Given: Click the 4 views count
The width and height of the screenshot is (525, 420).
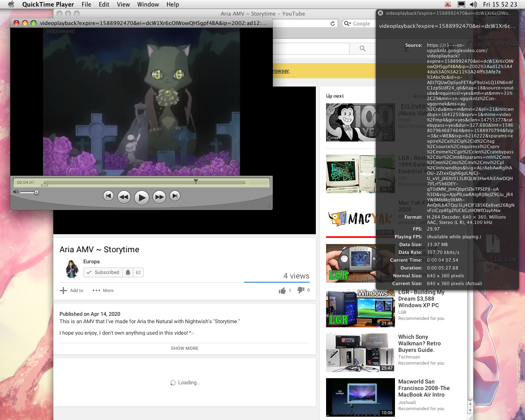Looking at the screenshot, I should click(297, 276).
